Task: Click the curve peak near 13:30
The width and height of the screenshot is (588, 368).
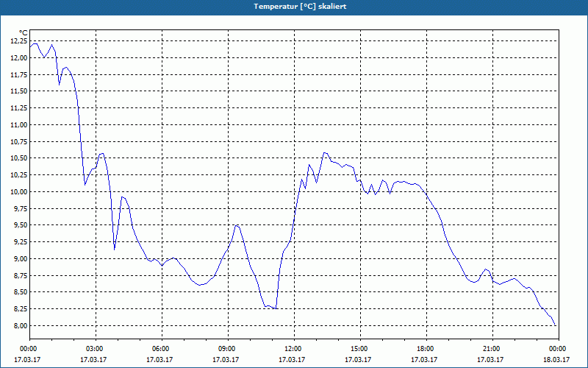Action: [325, 153]
